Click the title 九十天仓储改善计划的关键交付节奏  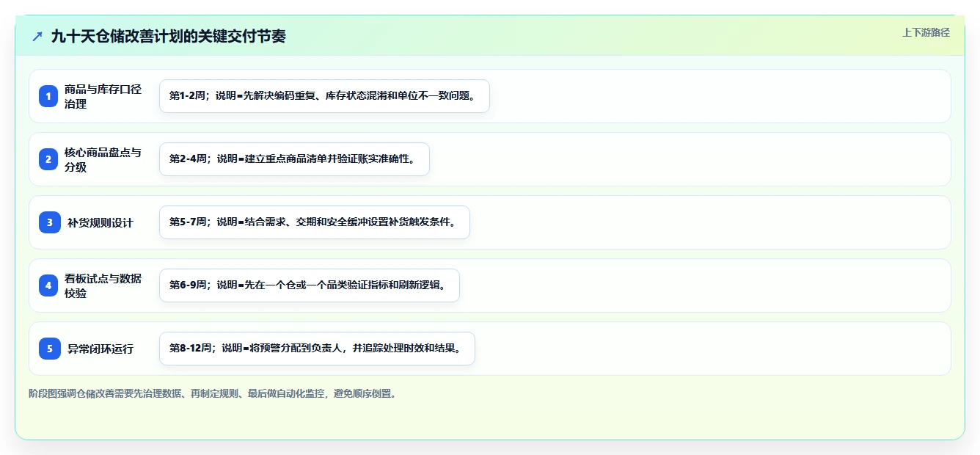169,36
